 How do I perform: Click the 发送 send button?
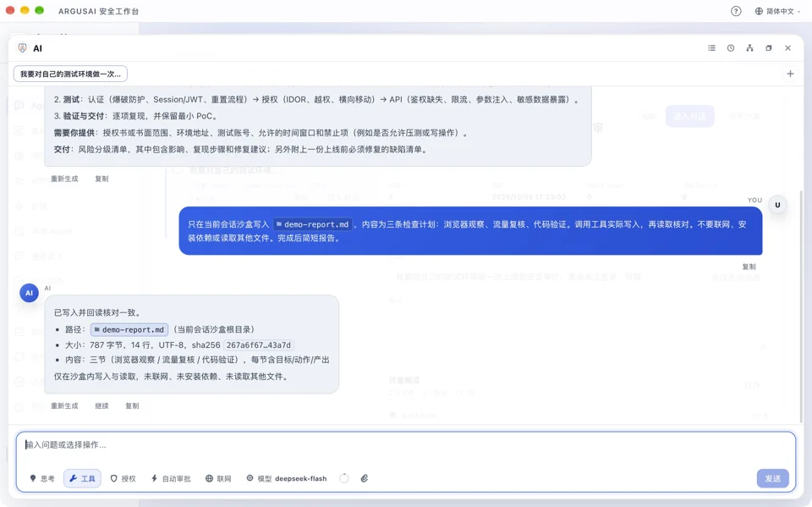tap(772, 478)
